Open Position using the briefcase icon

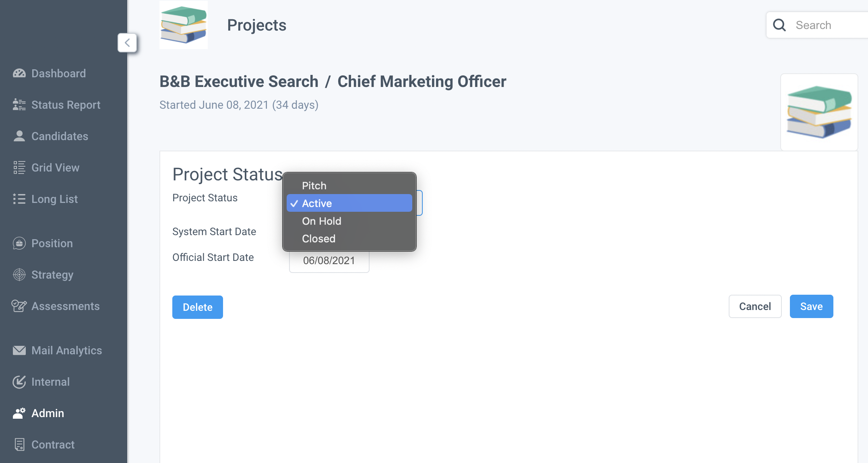19,243
